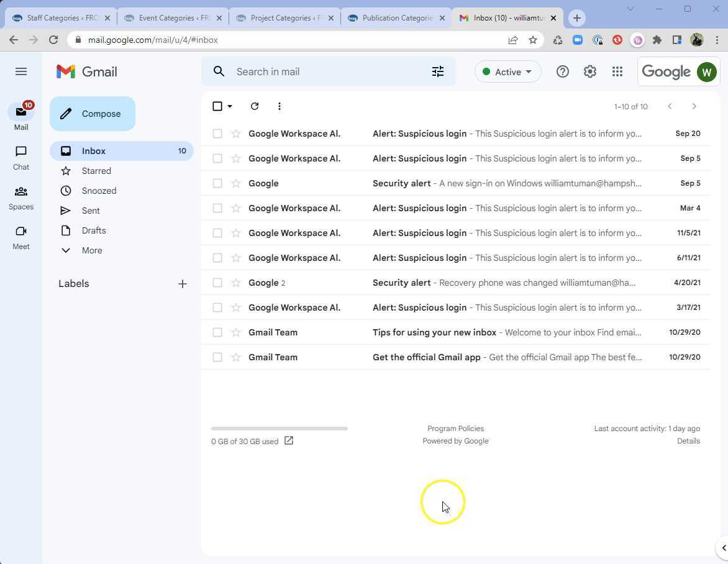Image resolution: width=728 pixels, height=564 pixels.
Task: Refresh the inbox
Action: point(254,106)
